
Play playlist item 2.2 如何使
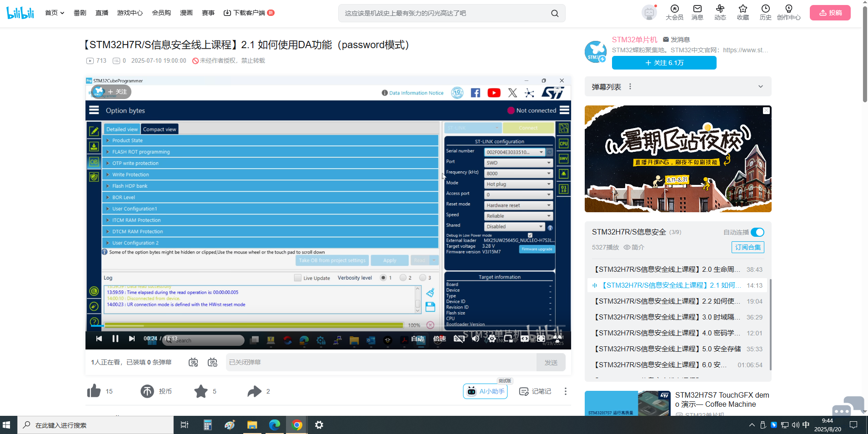[x=678, y=301]
